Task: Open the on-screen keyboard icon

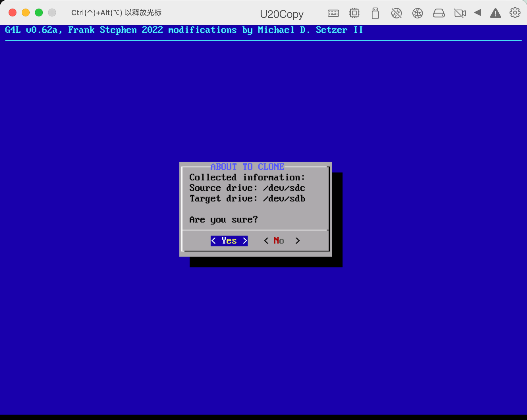Action: [333, 13]
